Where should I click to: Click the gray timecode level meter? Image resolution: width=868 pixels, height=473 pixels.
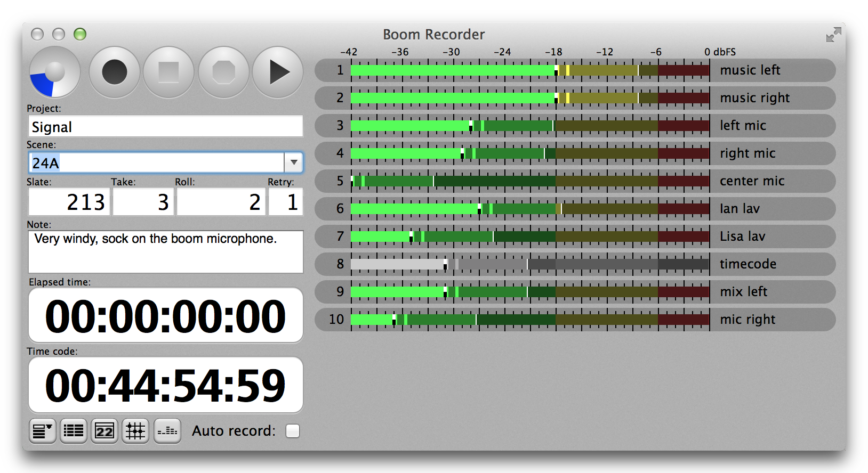tap(530, 264)
